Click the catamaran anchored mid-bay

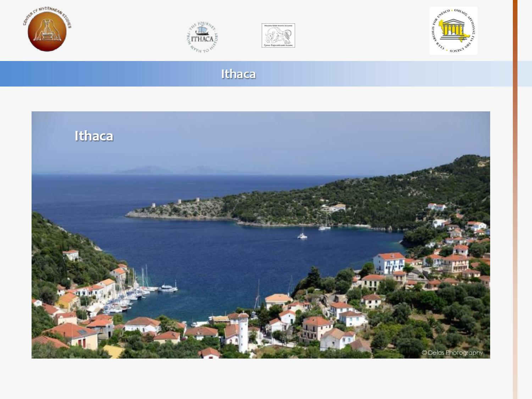coord(302,235)
